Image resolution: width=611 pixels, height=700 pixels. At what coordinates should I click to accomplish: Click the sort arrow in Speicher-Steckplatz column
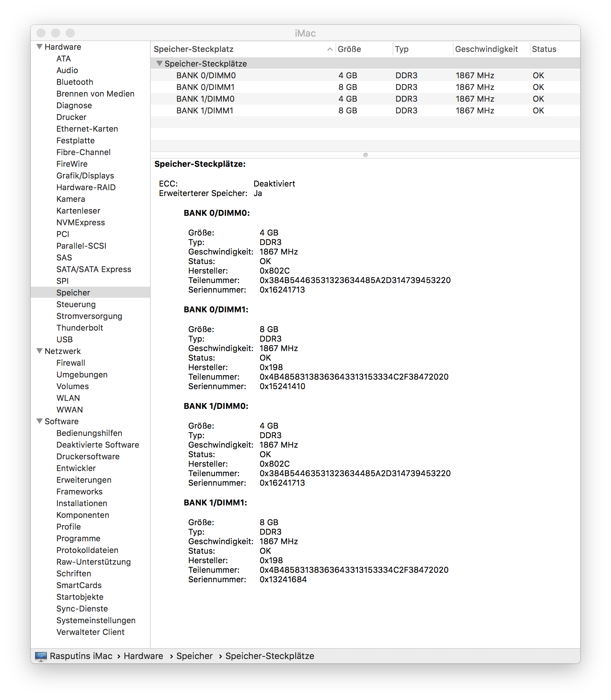(x=330, y=49)
